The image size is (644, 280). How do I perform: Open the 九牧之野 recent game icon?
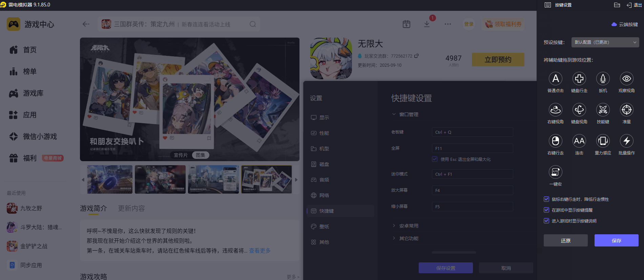[x=12, y=208]
